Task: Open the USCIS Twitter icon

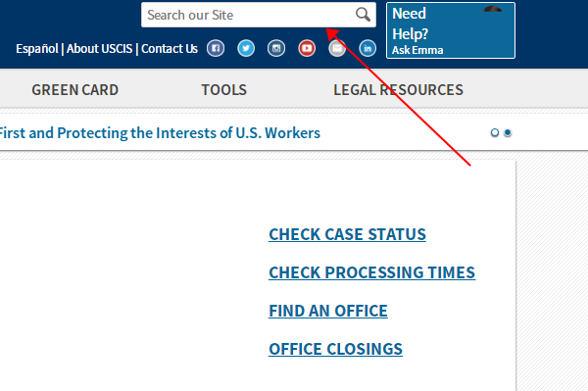Action: 246,48
